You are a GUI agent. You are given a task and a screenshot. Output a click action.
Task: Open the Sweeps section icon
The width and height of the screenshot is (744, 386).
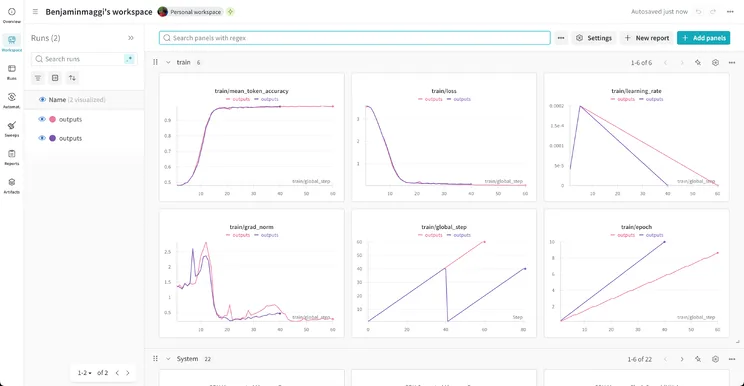11,129
